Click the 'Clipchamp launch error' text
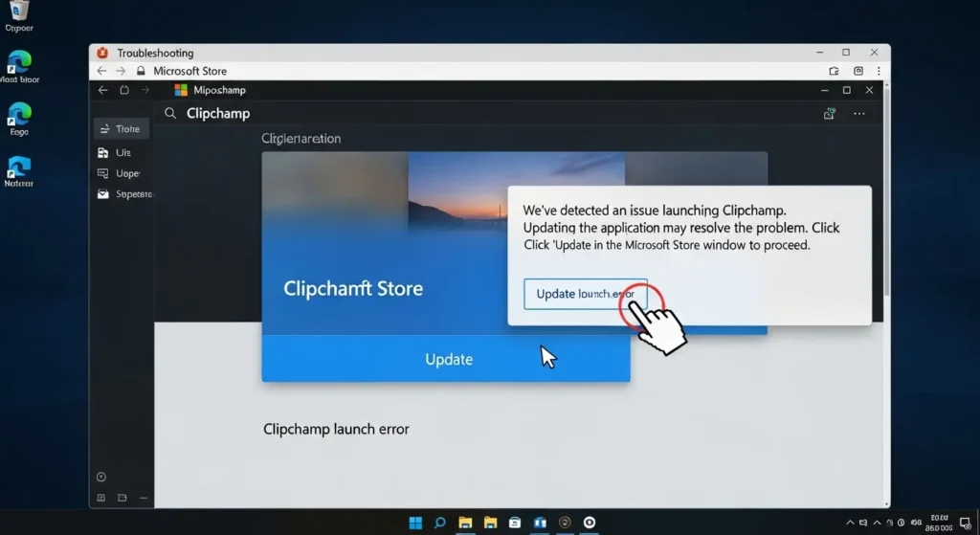 (x=336, y=429)
